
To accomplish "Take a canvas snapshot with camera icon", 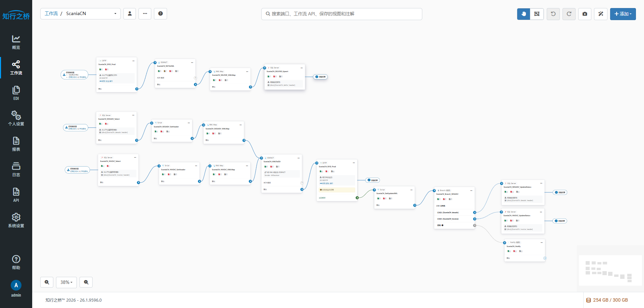I will click(x=585, y=14).
